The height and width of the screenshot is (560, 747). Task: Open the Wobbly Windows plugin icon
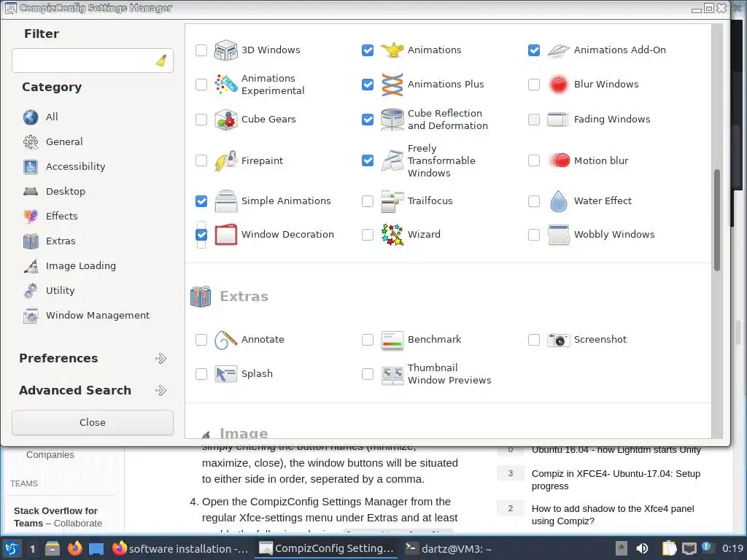pos(558,235)
